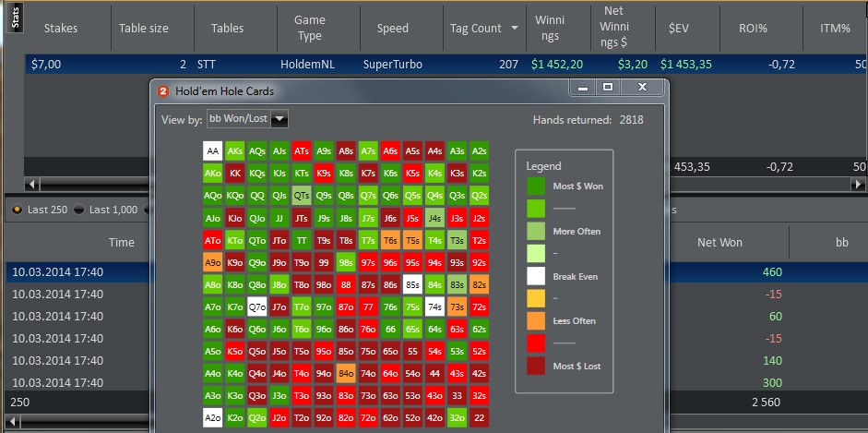Click the Winnings value $1 452,20
Viewport: 868px width, 433px height.
557,65
